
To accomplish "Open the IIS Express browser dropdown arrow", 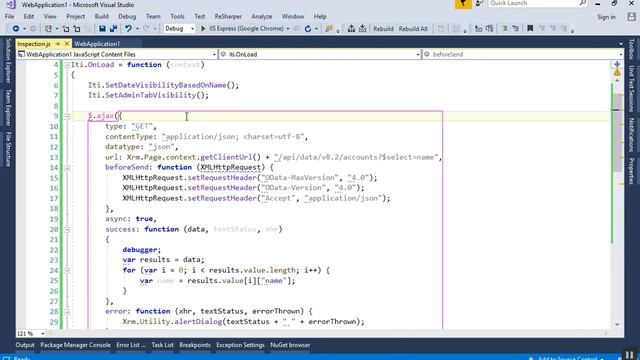I will pos(288,29).
